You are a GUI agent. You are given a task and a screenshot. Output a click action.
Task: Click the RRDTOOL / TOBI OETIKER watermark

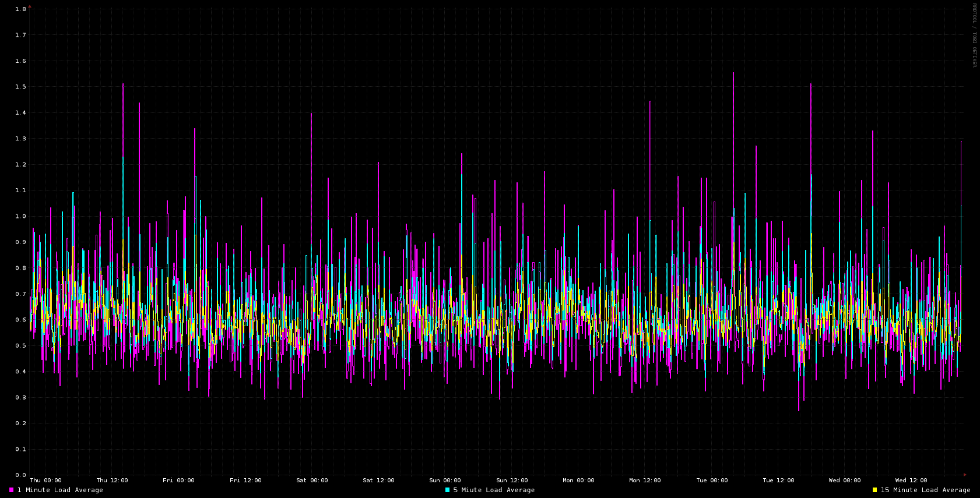974,35
